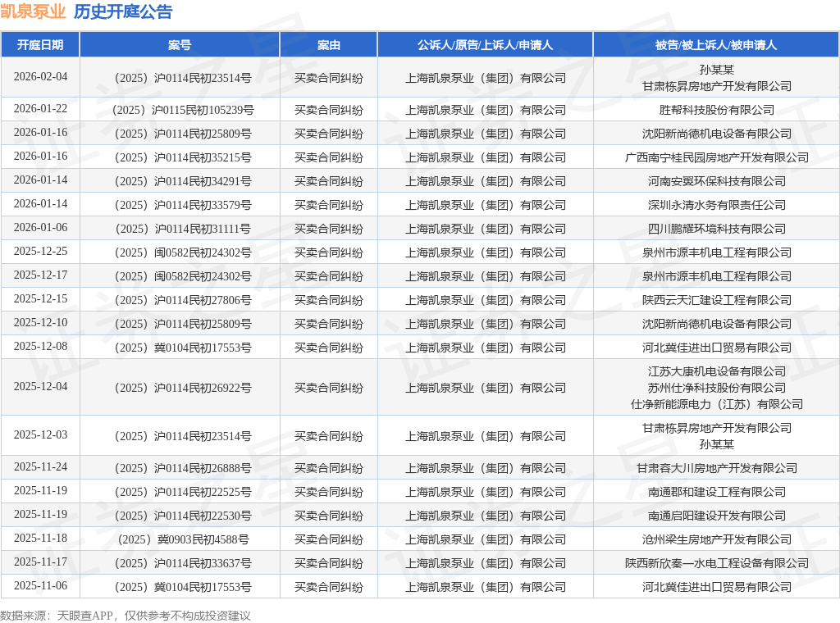Click 买卖合同纠纷 in the 2025-11-06 row
The image size is (840, 623).
tap(328, 587)
